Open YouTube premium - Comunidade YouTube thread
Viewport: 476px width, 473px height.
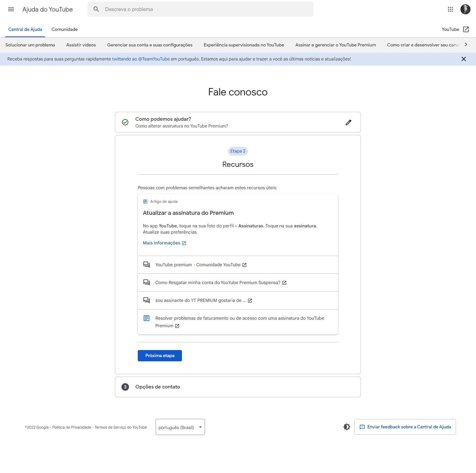198,265
